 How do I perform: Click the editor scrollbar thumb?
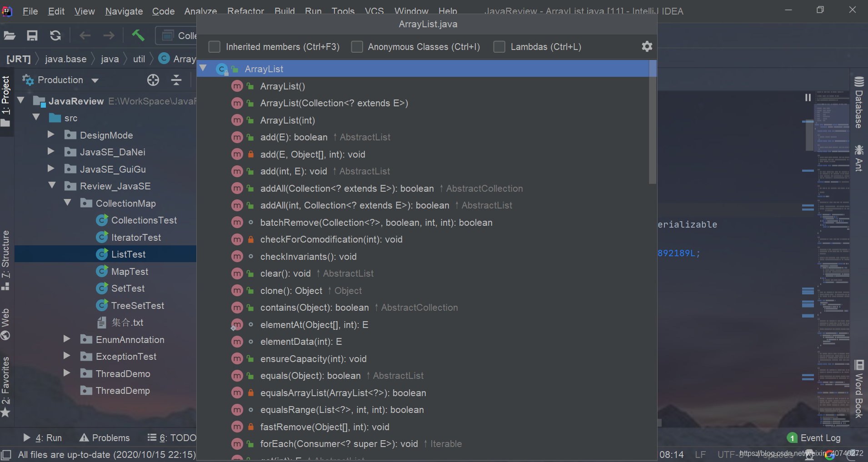coord(810,135)
